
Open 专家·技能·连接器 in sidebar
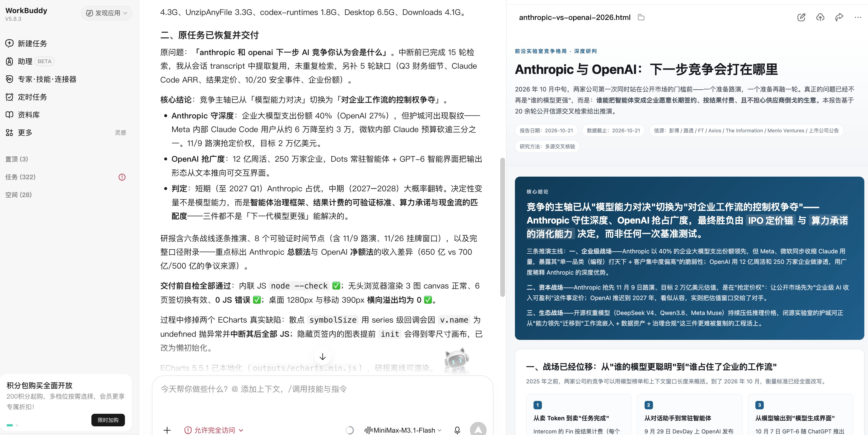click(41, 79)
